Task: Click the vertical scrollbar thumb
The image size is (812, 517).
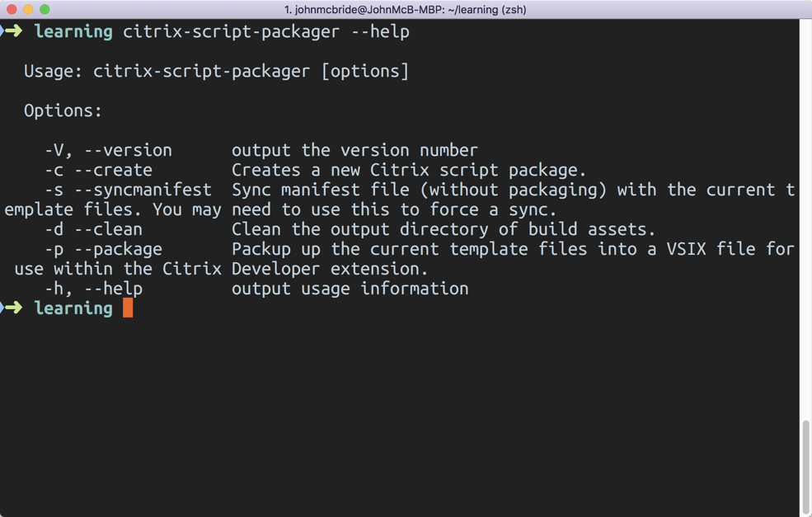Action: point(805,466)
